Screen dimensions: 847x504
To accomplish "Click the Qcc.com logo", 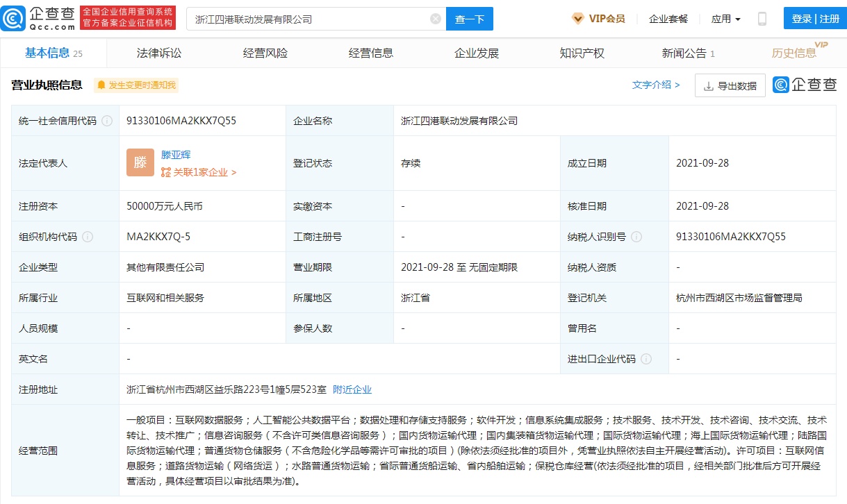I will pyautogui.click(x=38, y=19).
